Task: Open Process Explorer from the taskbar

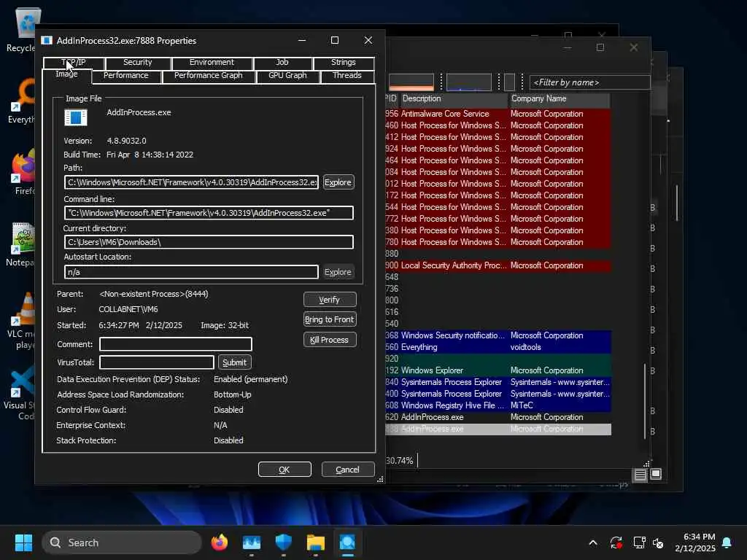Action: [347, 542]
